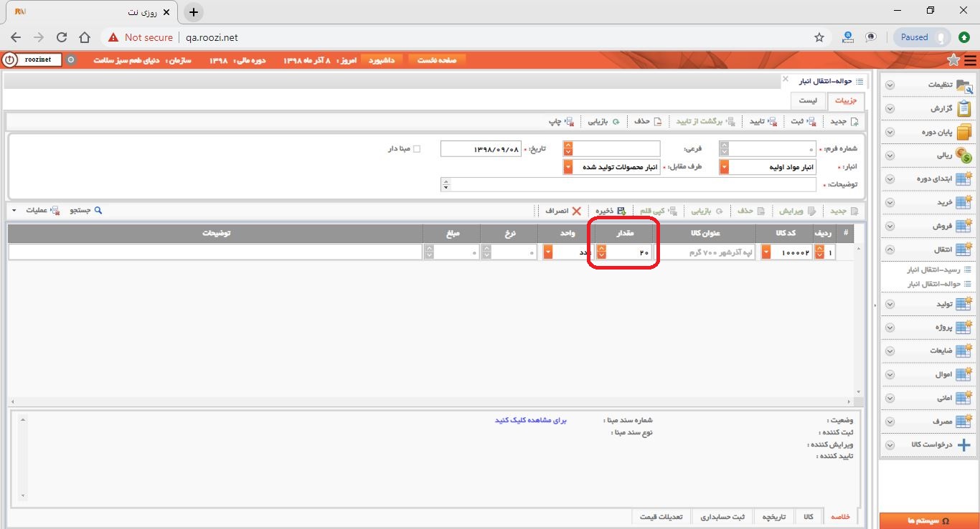Screen dimensions: 980x529
Task: Click the درخواست کالا blue plus icon
Action: pyautogui.click(x=964, y=444)
